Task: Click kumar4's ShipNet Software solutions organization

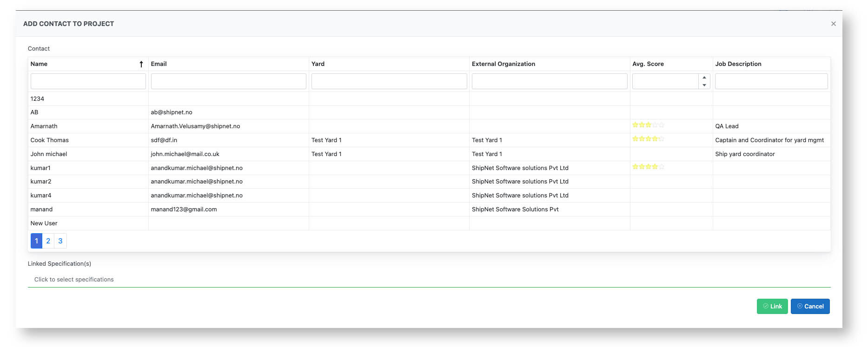Action: (520, 196)
